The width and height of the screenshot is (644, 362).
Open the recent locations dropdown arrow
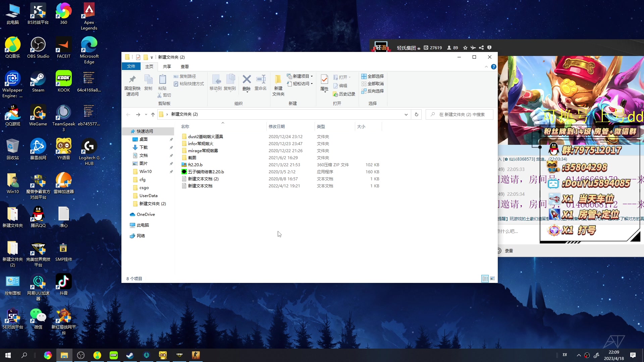(146, 115)
